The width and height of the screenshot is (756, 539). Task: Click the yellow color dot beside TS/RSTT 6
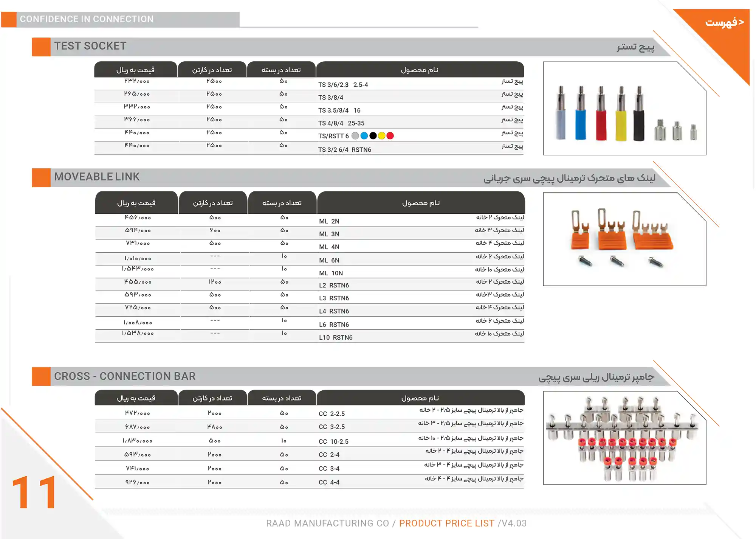(382, 136)
